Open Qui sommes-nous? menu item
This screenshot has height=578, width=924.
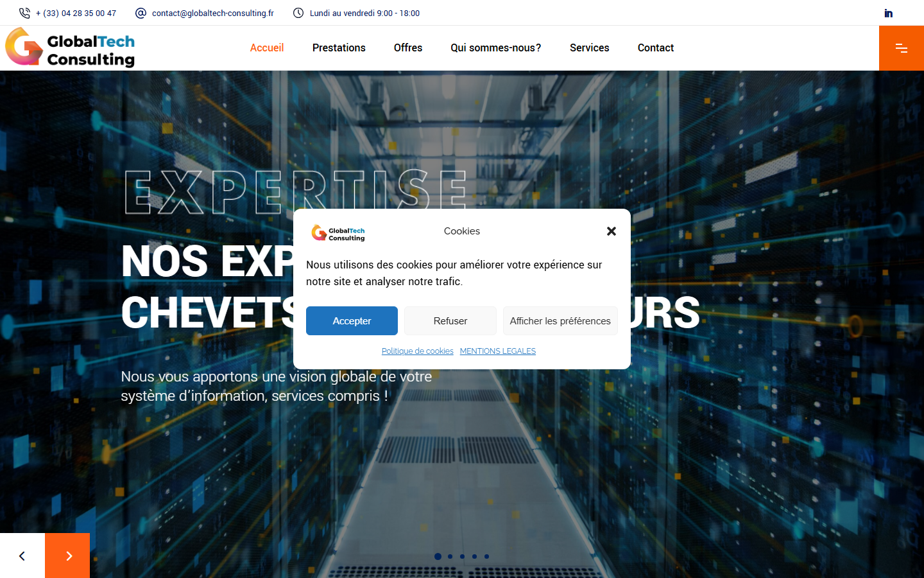pos(496,48)
